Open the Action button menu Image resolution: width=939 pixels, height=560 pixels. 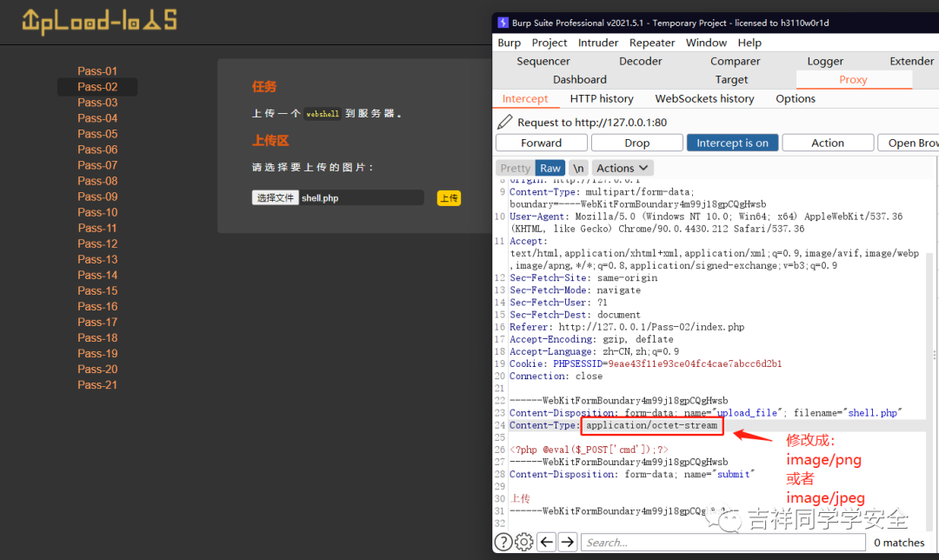click(x=828, y=143)
